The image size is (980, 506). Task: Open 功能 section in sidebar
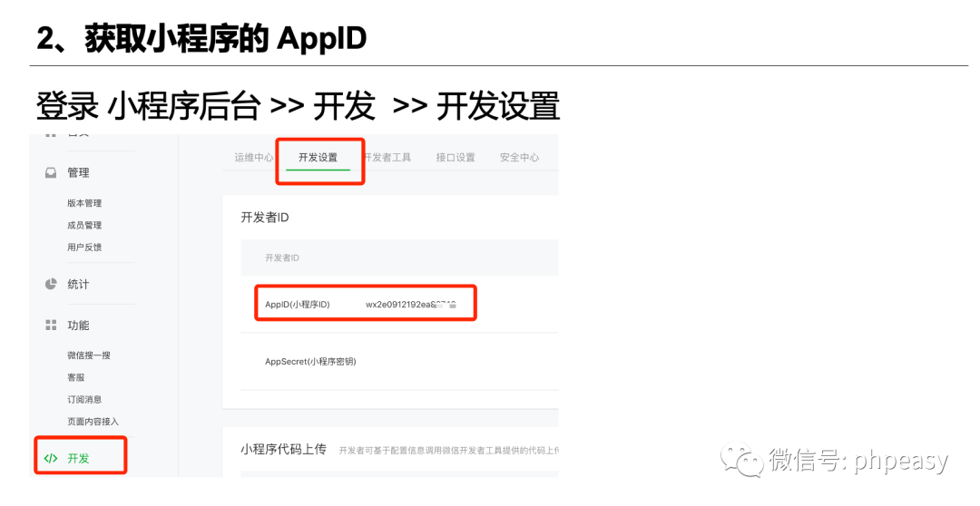point(78,326)
